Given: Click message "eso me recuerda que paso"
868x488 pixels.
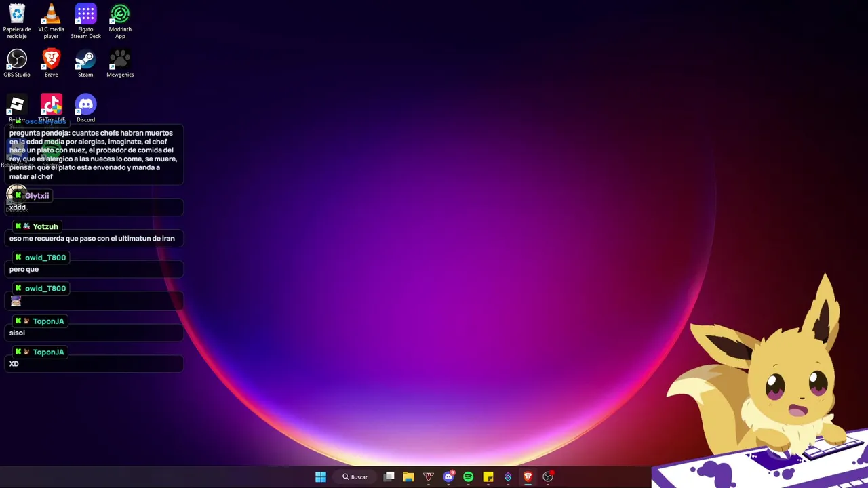Looking at the screenshot, I should 92,239.
